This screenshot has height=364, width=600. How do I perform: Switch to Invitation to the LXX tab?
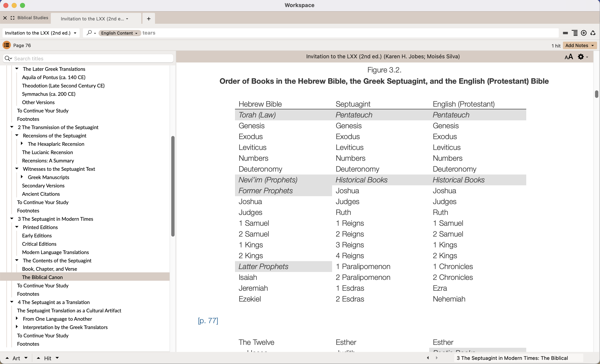(92, 19)
